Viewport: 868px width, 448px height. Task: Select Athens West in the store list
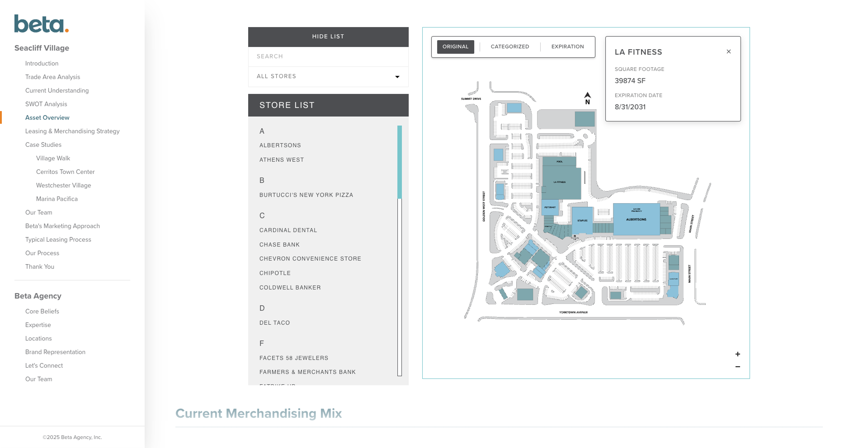[282, 160]
